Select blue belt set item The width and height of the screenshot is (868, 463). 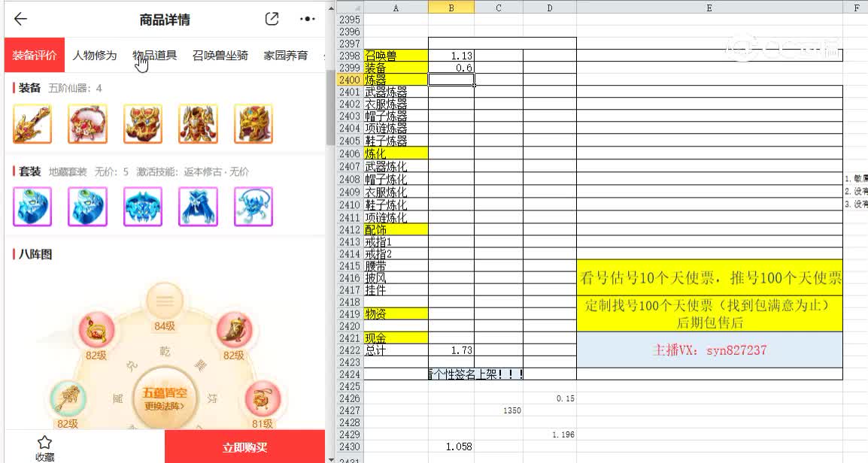pyautogui.click(x=143, y=207)
